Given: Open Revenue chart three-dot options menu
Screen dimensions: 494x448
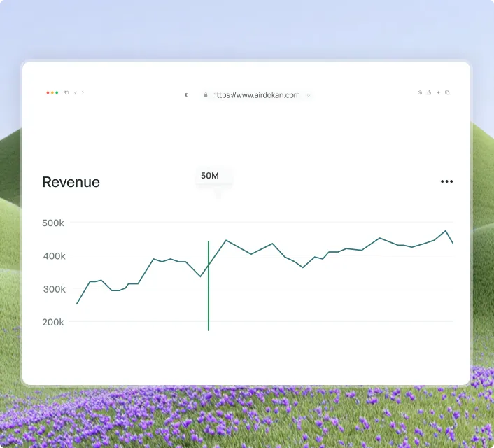Looking at the screenshot, I should pos(446,181).
